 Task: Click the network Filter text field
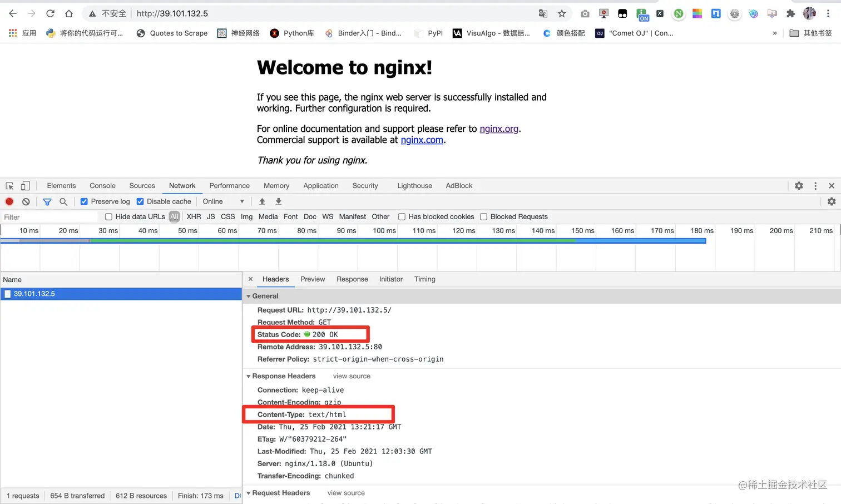[50, 217]
